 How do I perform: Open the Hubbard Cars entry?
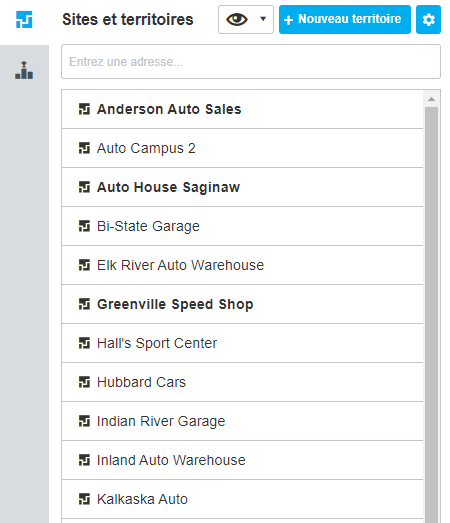243,382
